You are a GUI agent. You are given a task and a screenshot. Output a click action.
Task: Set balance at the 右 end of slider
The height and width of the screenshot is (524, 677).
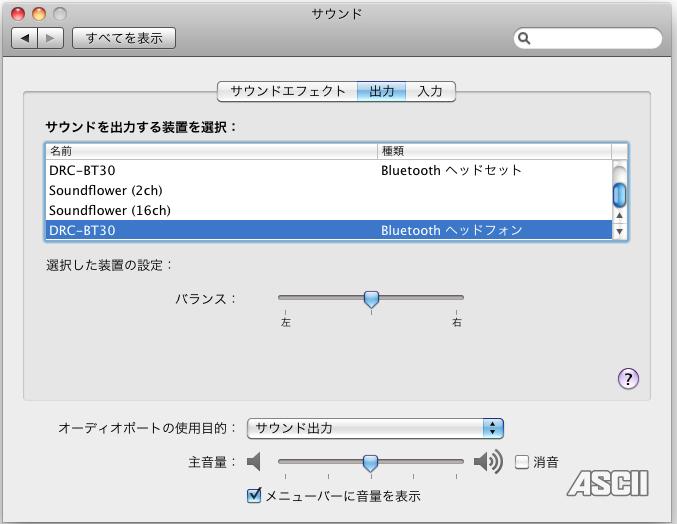(x=457, y=298)
